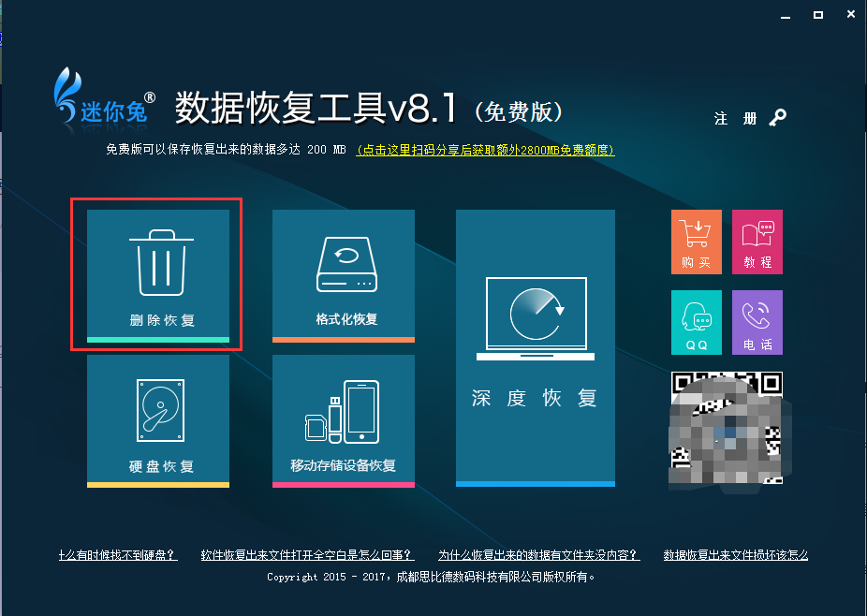
Task: Open the 数据恢复出来文件损坏 help link
Action: (x=735, y=554)
